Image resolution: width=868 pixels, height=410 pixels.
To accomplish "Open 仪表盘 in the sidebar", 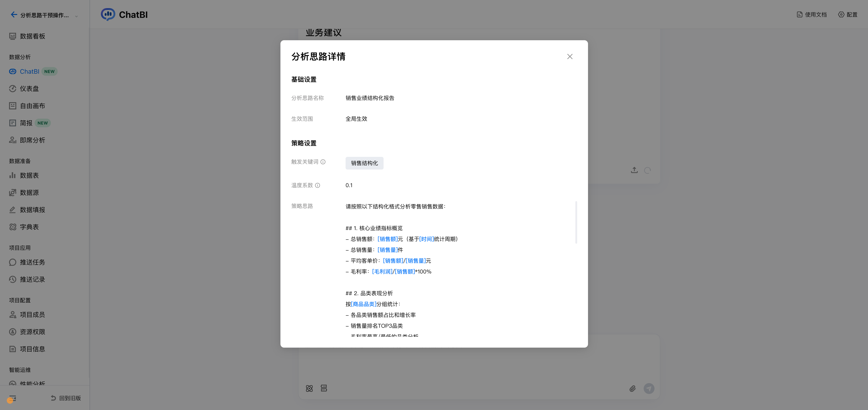I will pos(29,89).
